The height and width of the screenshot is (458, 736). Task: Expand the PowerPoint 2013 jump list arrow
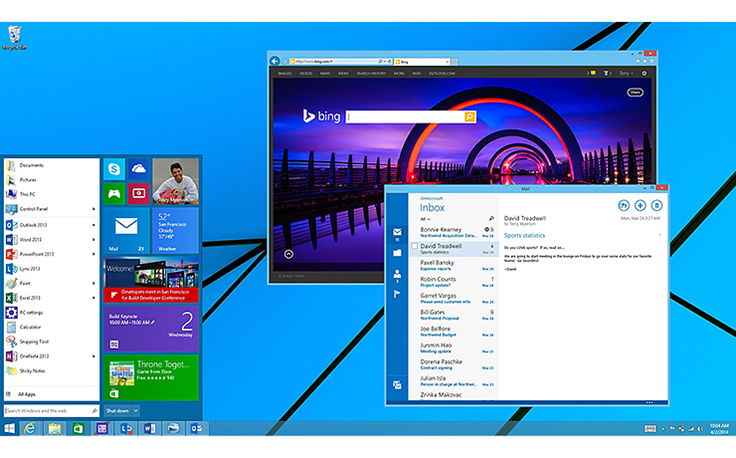click(93, 254)
